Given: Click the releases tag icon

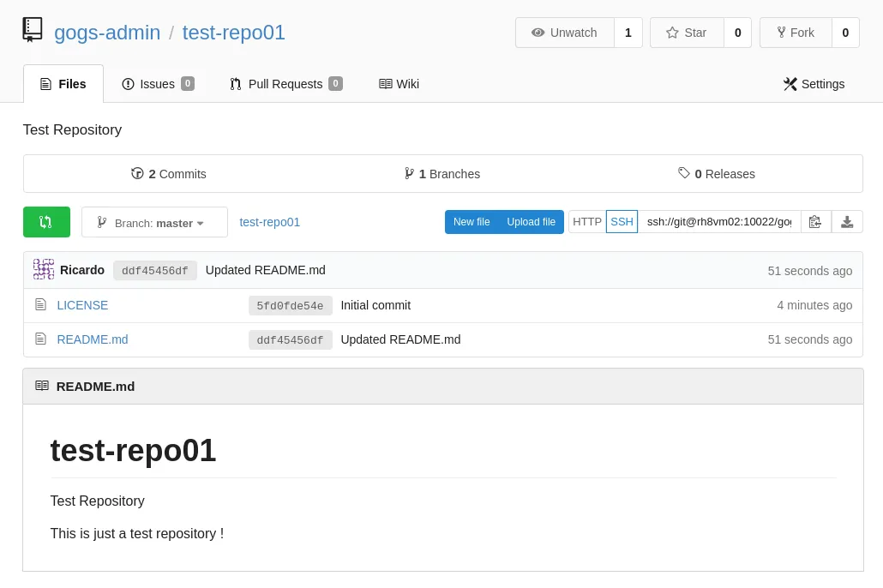Looking at the screenshot, I should 685,173.
